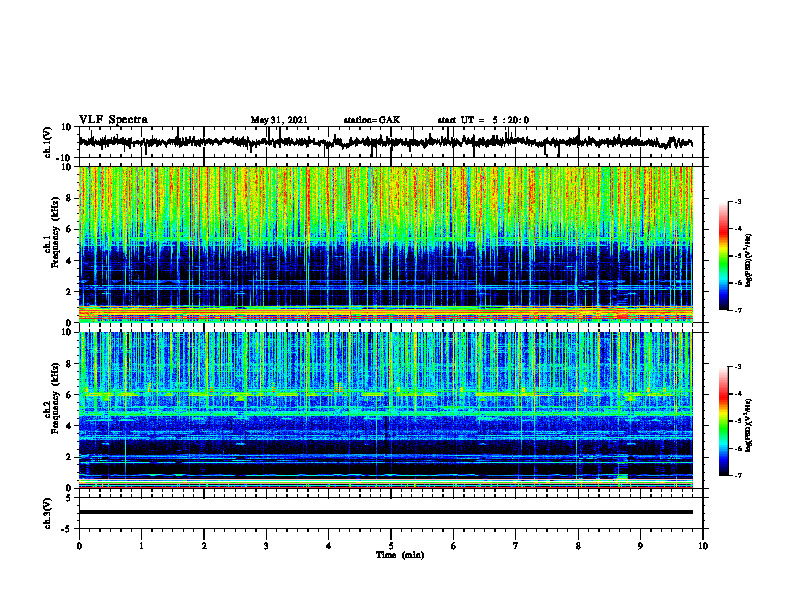Click the ch.1(V) waveform axis label
Image resolution: width=792 pixels, height=612 pixels.
tap(48, 142)
